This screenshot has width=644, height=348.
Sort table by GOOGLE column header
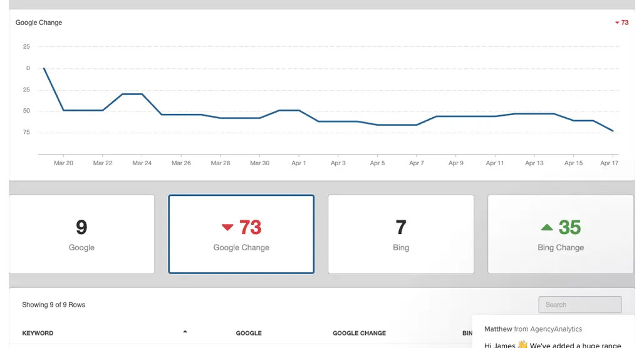pos(249,333)
